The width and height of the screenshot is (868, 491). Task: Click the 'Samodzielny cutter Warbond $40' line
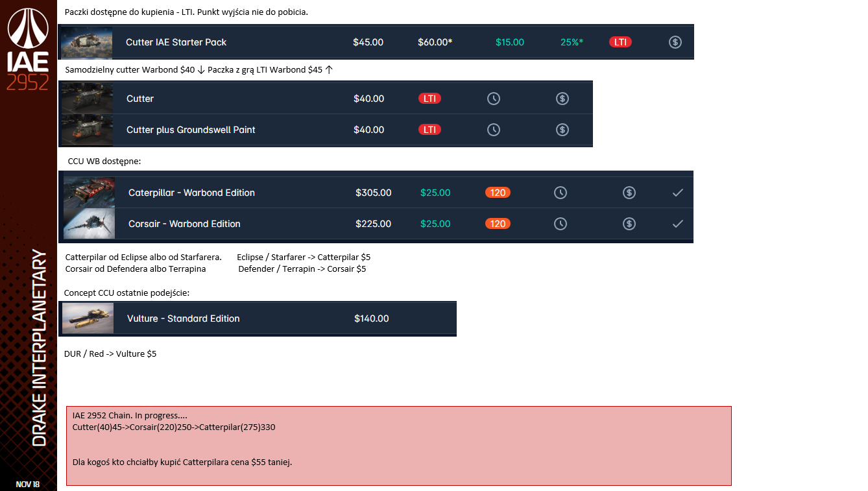point(199,70)
